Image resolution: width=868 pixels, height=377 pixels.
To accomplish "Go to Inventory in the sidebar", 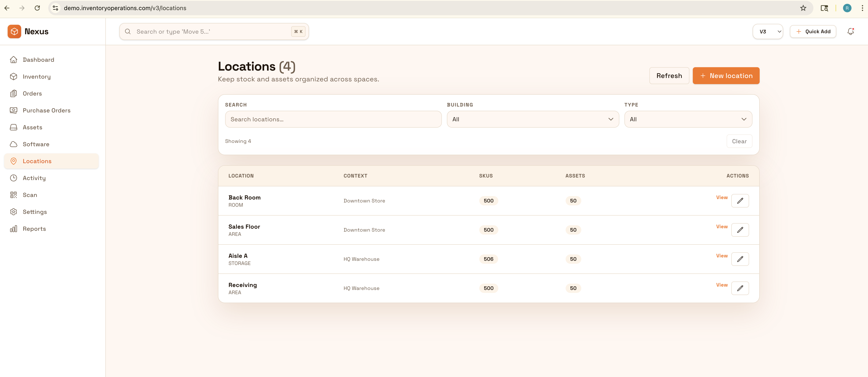I will (36, 77).
